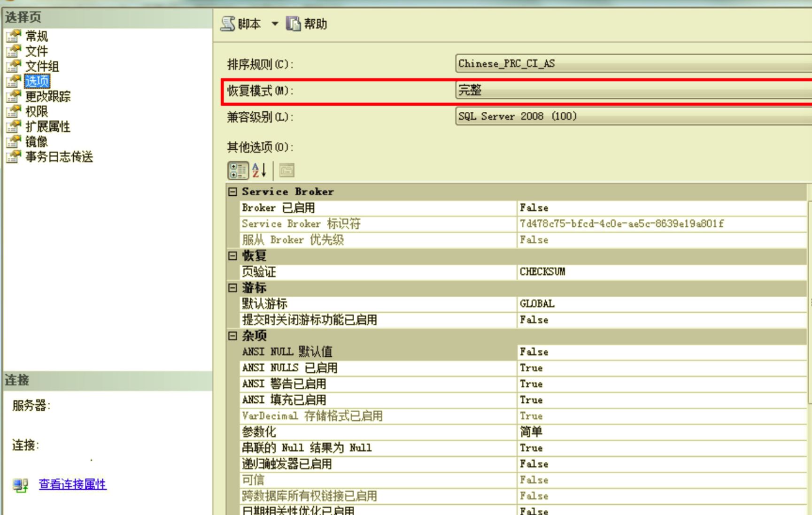Collapse the Service Broker category
Image resolution: width=812 pixels, height=515 pixels.
[x=232, y=192]
